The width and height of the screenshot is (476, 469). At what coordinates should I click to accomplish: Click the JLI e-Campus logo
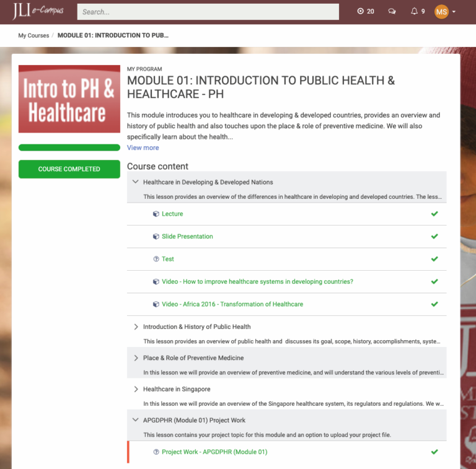point(37,11)
